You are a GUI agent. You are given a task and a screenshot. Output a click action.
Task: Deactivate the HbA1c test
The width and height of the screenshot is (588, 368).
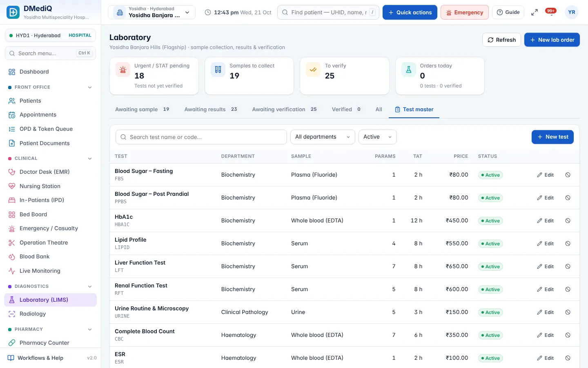pyautogui.click(x=568, y=221)
